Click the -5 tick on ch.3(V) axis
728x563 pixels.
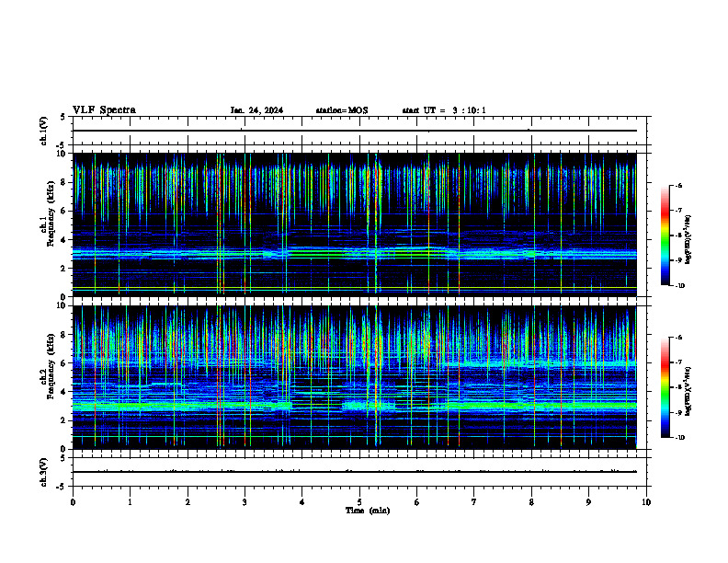[x=62, y=487]
